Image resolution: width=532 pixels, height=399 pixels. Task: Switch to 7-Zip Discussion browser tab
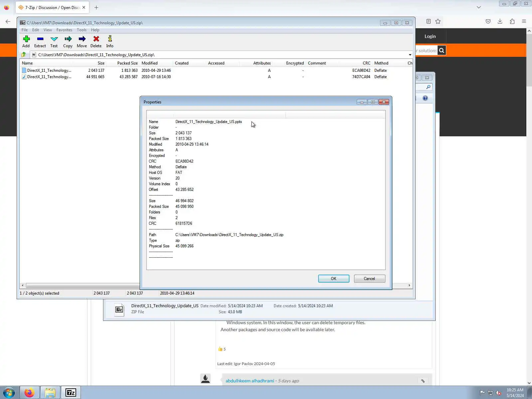click(52, 7)
